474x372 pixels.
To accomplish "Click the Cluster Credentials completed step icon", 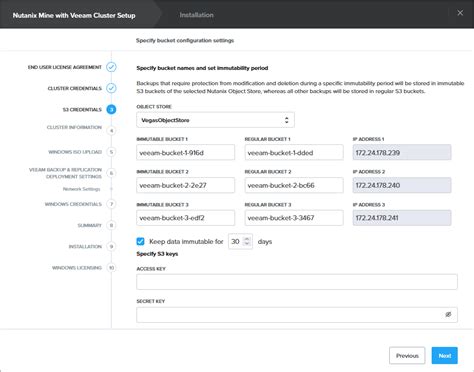I will coord(111,88).
